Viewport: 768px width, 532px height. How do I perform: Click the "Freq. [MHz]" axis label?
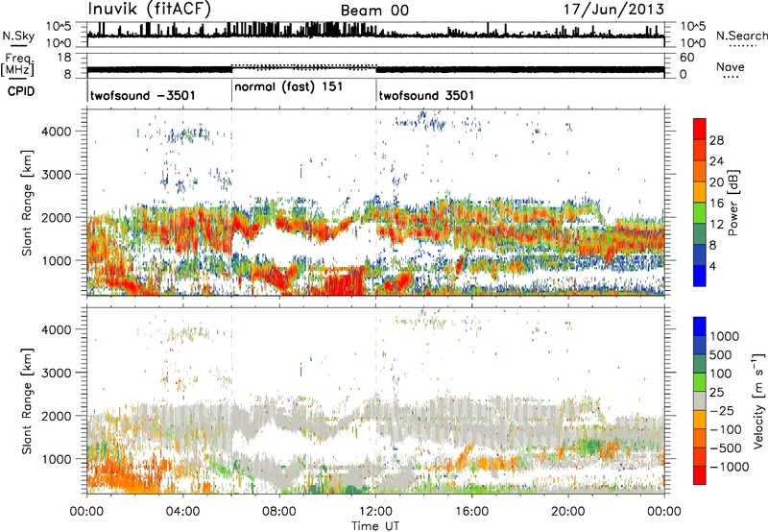tap(18, 65)
